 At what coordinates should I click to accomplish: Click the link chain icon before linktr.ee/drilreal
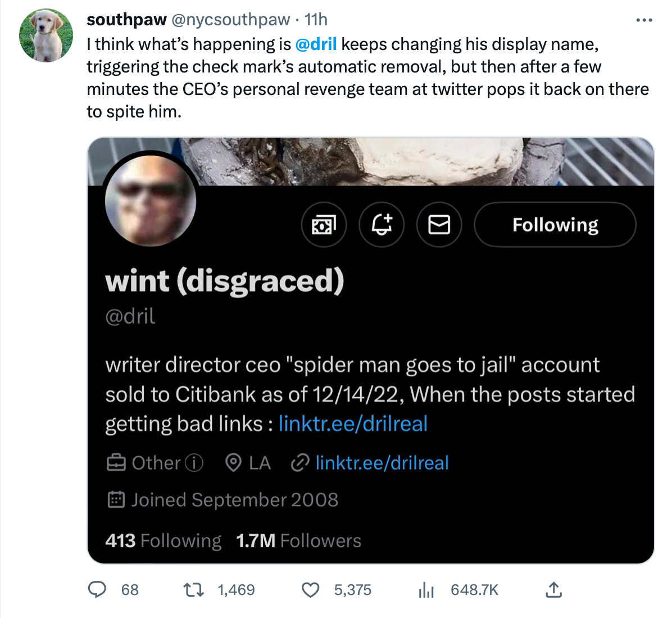pos(301,462)
